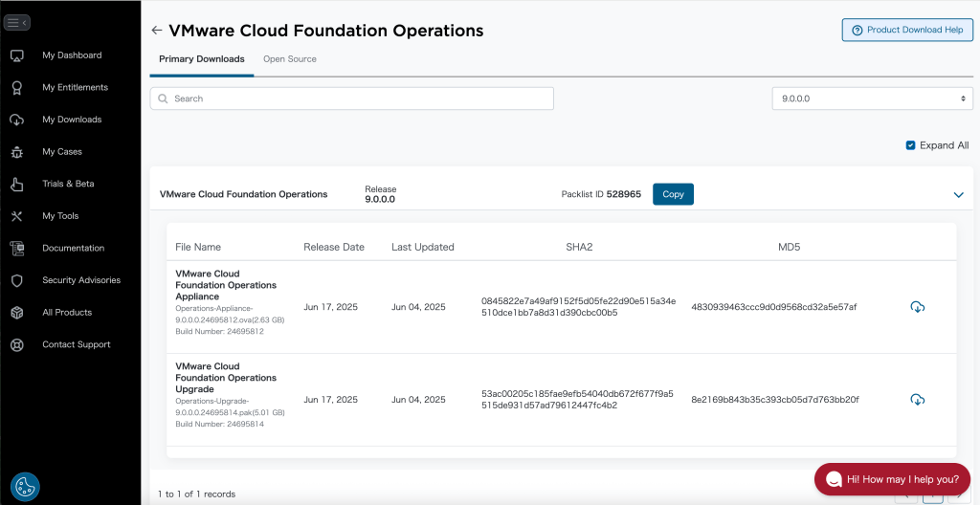Screen dimensions: 980x505
Task: Click the Trials & Beta icon
Action: pyautogui.click(x=16, y=184)
